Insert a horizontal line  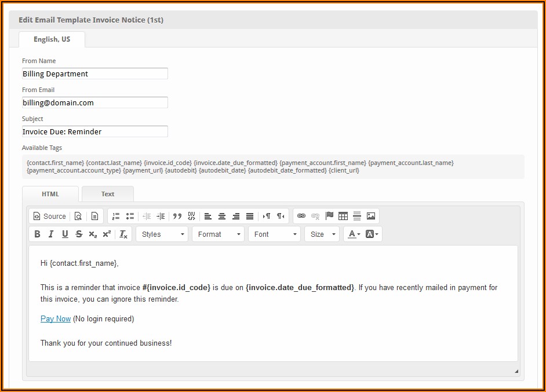357,216
